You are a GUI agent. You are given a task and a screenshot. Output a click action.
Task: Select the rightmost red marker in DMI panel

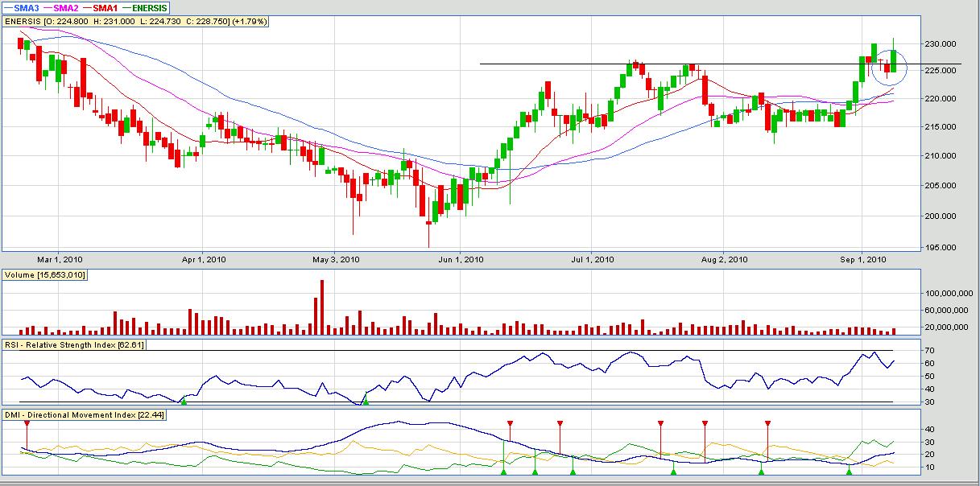(767, 423)
